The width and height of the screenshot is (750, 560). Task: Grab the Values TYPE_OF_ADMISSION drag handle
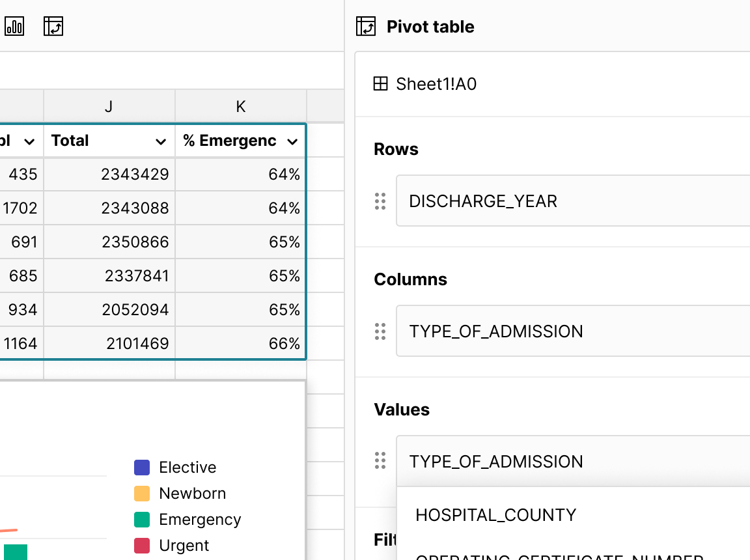click(381, 461)
